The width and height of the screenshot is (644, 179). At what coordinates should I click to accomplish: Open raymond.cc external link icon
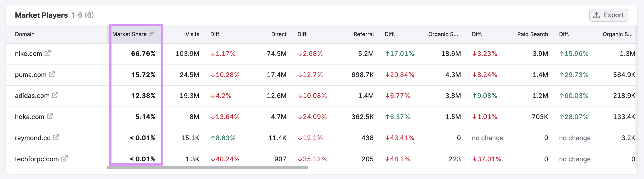pos(56,137)
